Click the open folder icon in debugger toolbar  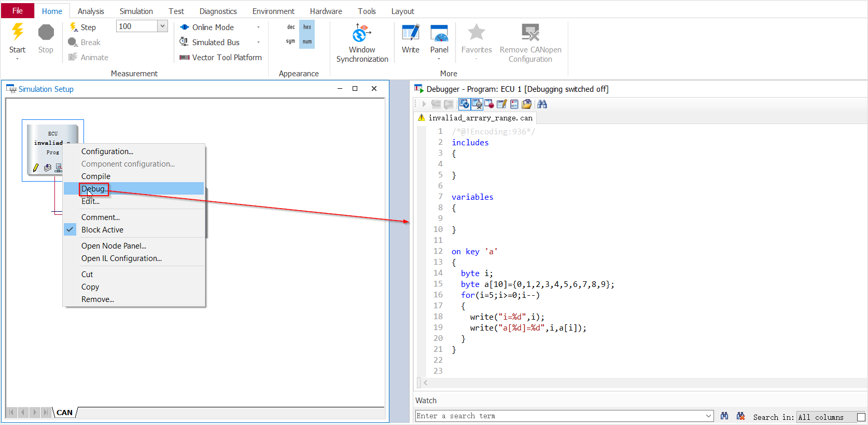527,104
